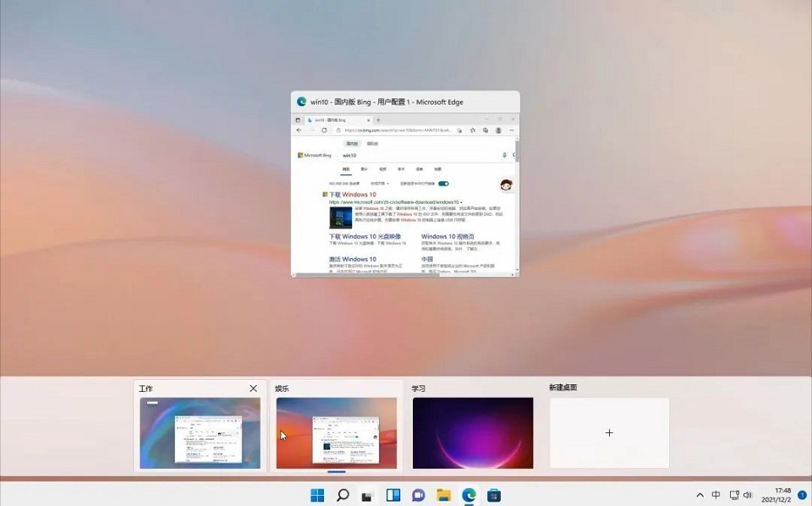
Task: Select the Edge win10 Bing window preview
Action: tap(405, 194)
